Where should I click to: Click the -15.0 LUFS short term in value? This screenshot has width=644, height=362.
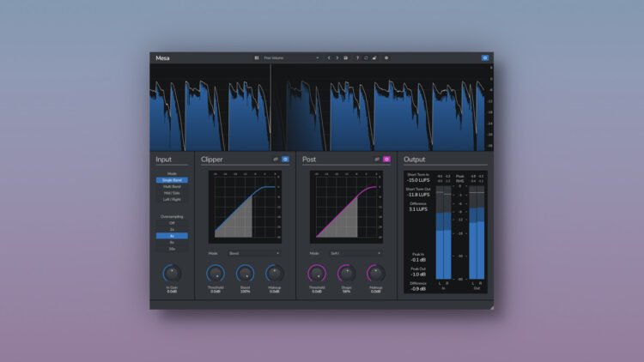click(418, 180)
